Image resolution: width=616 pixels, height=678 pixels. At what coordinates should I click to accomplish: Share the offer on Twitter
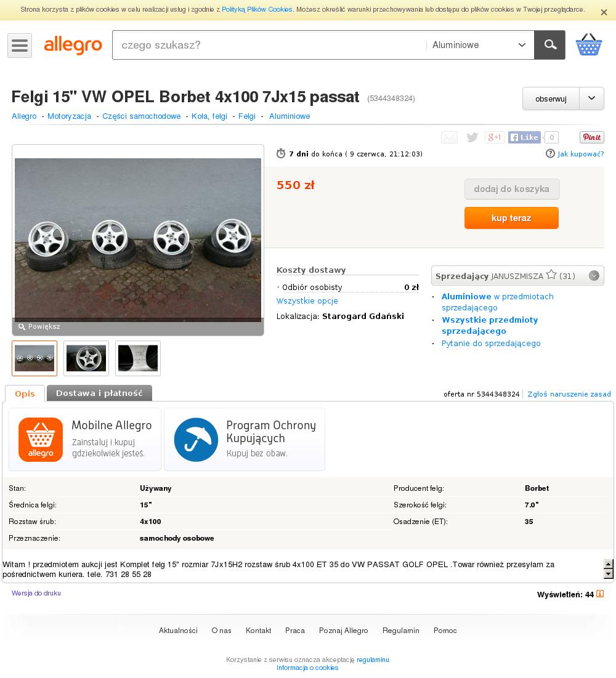click(x=472, y=137)
